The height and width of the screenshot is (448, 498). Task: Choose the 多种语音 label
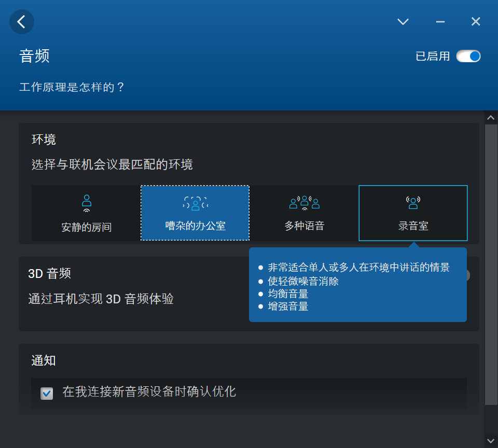[304, 226]
